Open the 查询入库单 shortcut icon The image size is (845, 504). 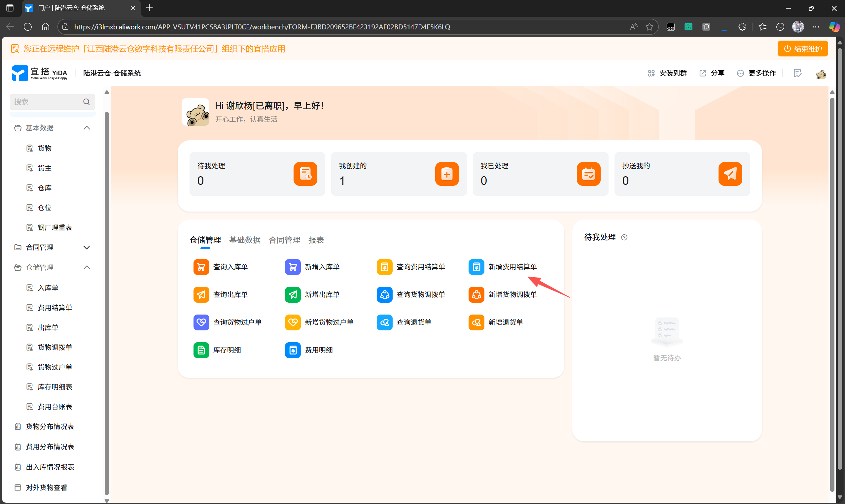[x=201, y=267]
